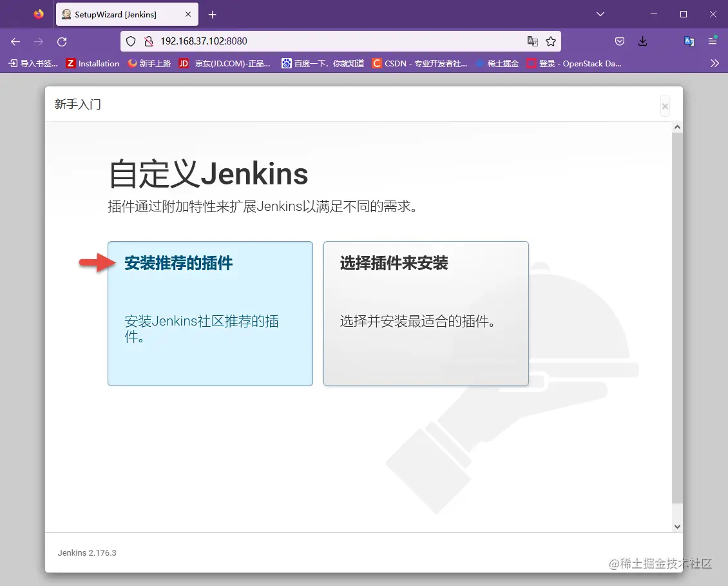
Task: Open the 导入书签 bookmark
Action: click(34, 63)
